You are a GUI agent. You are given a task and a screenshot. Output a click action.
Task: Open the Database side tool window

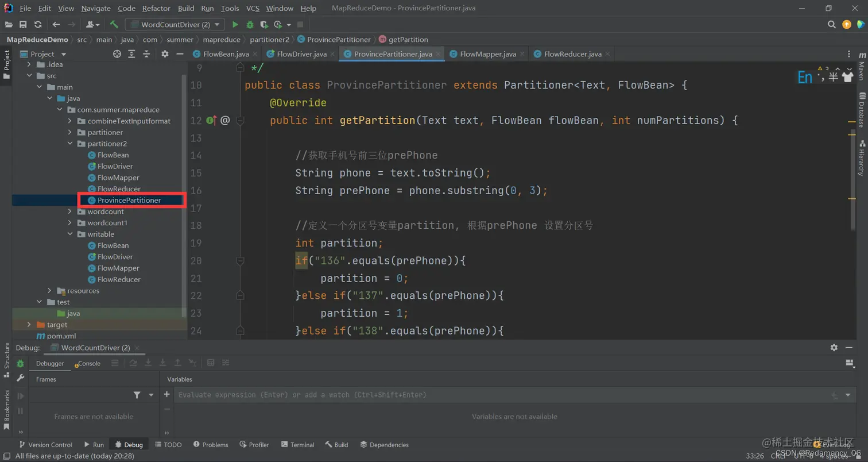click(861, 109)
